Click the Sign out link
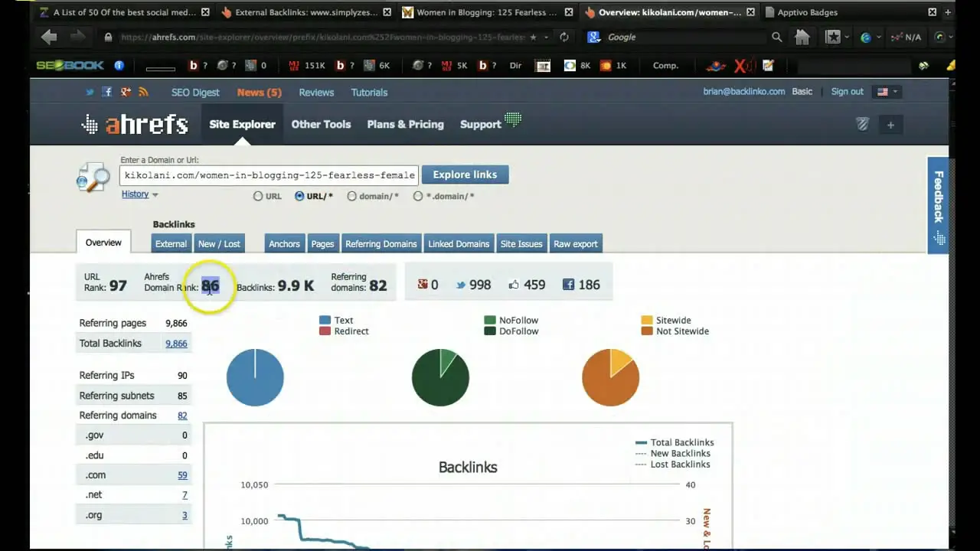The width and height of the screenshot is (980, 551). tap(847, 92)
